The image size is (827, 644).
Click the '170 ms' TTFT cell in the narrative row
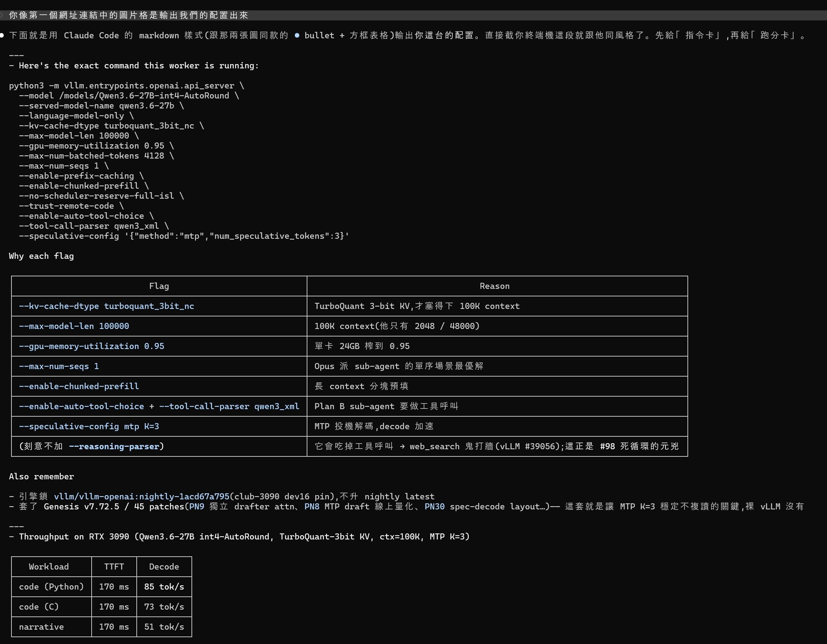click(114, 627)
